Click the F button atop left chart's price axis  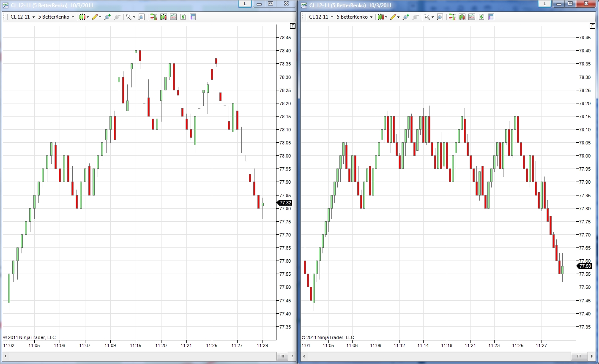[x=292, y=26]
